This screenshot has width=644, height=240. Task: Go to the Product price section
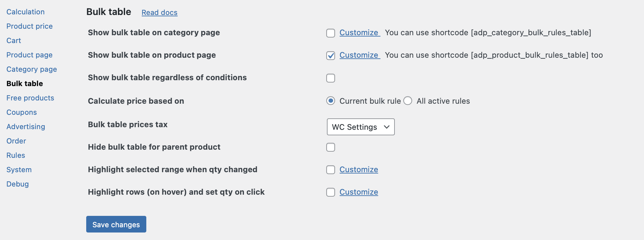pyautogui.click(x=29, y=26)
